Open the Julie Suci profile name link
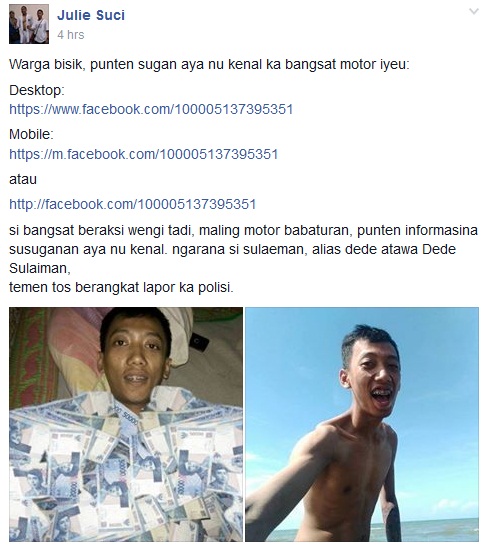The image size is (488, 548). [91, 15]
